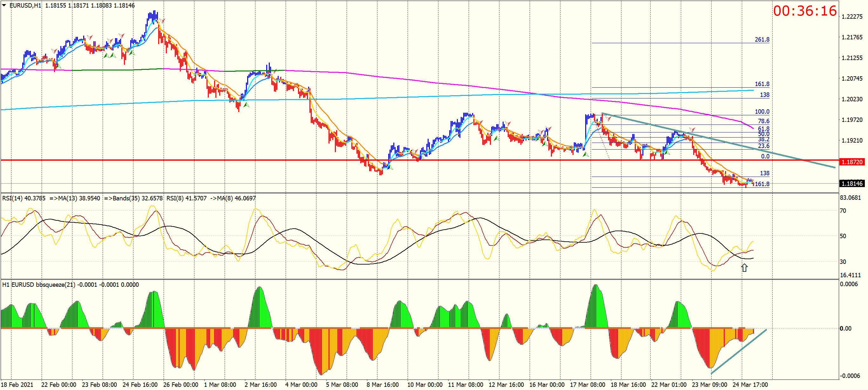
Task: Click the bbsqueeze(21) indicator label
Action: [x=56, y=285]
